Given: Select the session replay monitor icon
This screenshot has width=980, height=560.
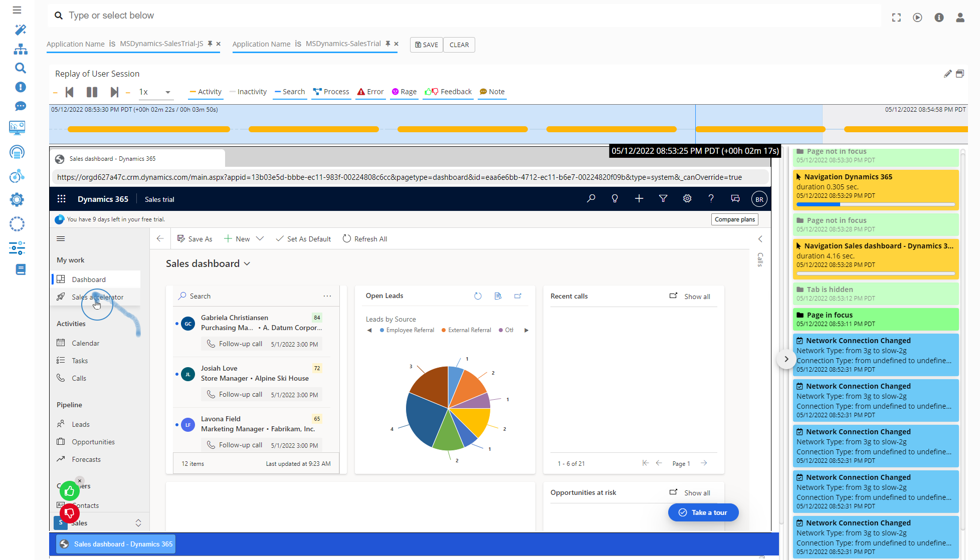Looking at the screenshot, I should 17,127.
